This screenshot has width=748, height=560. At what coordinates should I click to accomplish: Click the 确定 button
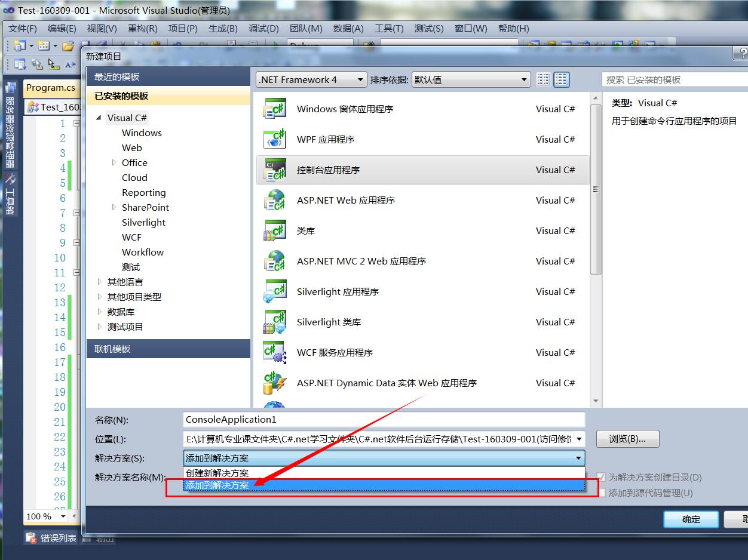(x=691, y=519)
